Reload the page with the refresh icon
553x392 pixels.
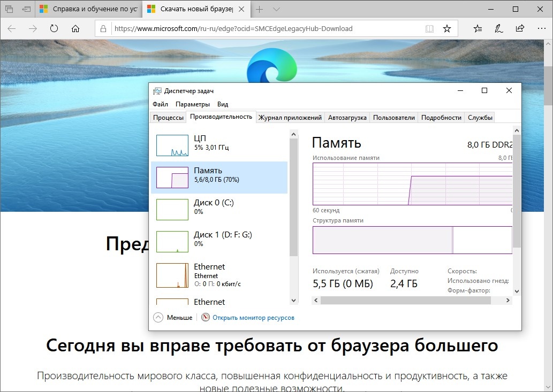[x=54, y=28]
